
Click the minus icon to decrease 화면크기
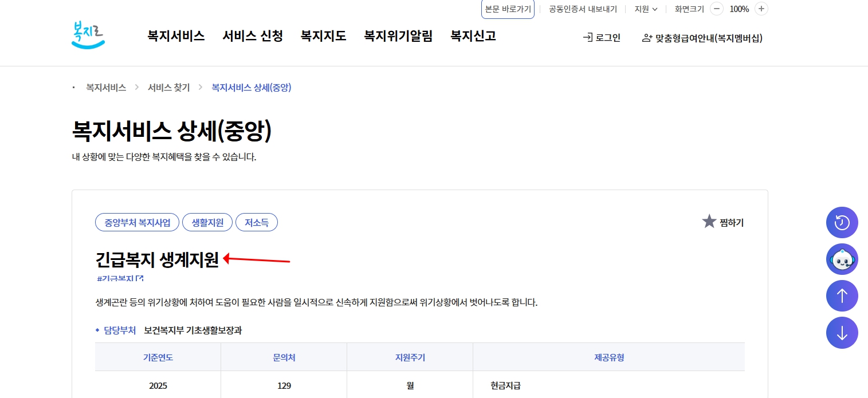pyautogui.click(x=716, y=9)
